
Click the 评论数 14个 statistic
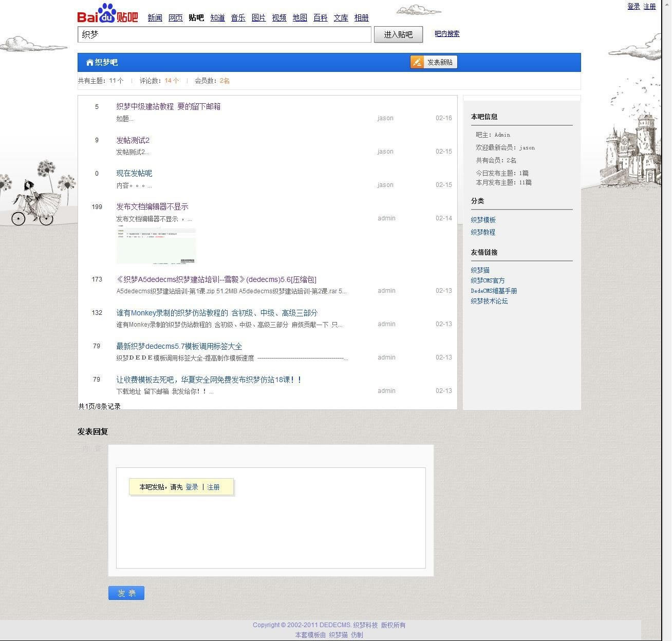coord(159,81)
